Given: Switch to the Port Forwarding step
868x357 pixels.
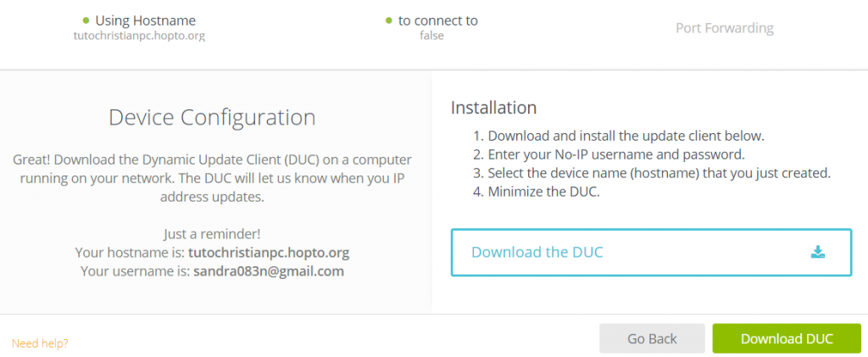Looking at the screenshot, I should pyautogui.click(x=724, y=28).
